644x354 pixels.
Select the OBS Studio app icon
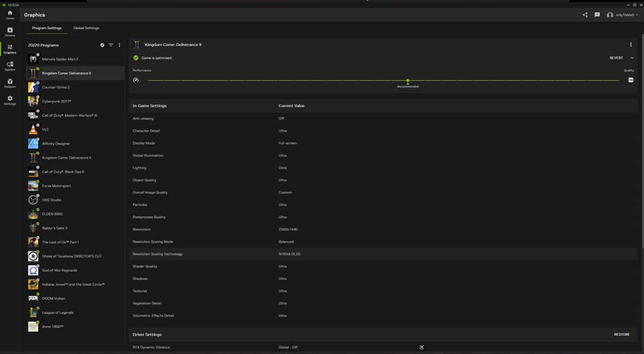[33, 200]
